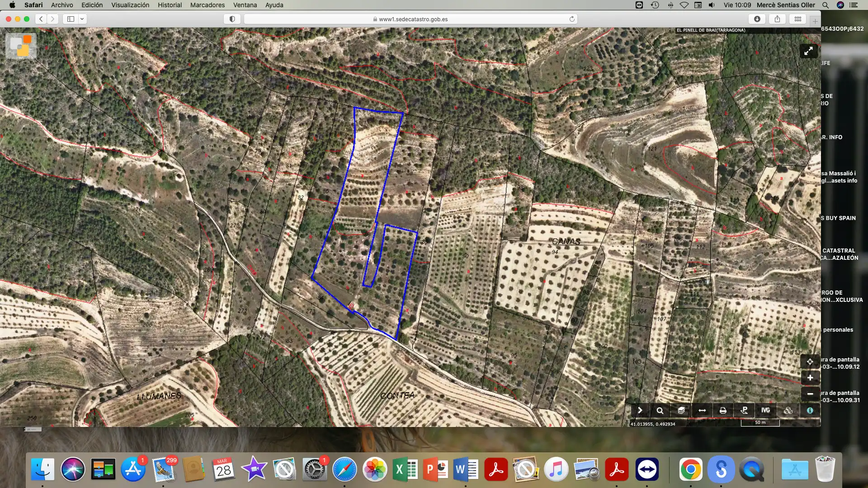Open the map search magnifier tool

click(x=660, y=410)
